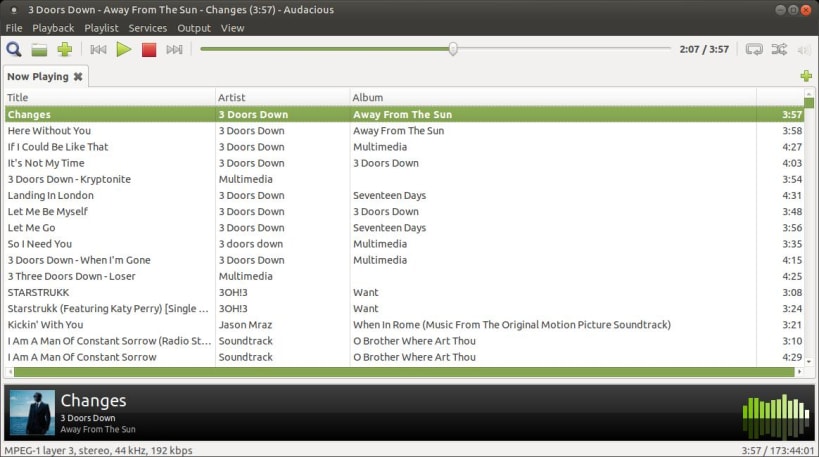Select the song "Changes" in playlist
819x457 pixels.
click(404, 114)
